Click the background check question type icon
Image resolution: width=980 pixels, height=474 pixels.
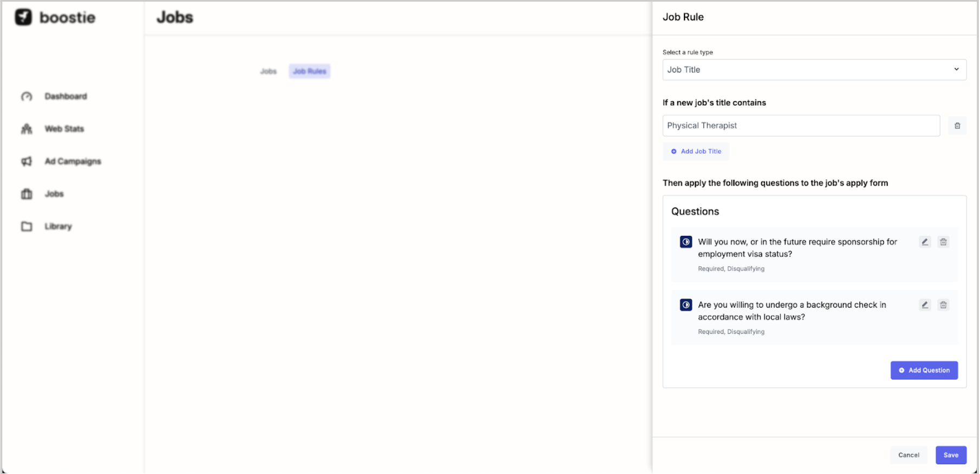coord(685,305)
